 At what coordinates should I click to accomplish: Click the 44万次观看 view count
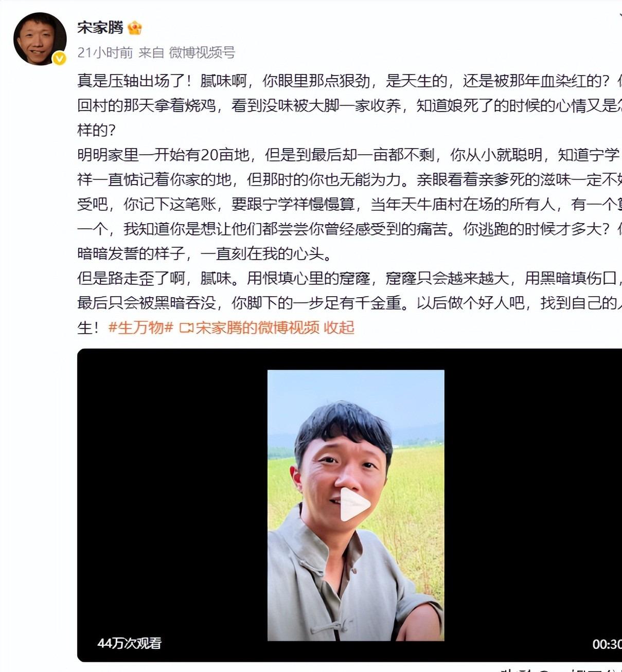pos(130,643)
